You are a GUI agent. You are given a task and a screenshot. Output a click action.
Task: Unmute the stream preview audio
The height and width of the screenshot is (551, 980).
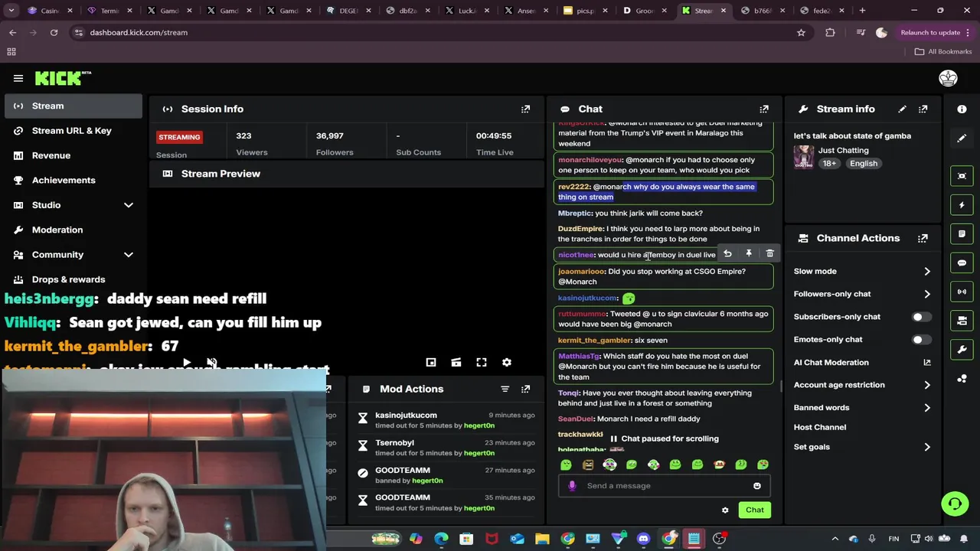point(212,362)
